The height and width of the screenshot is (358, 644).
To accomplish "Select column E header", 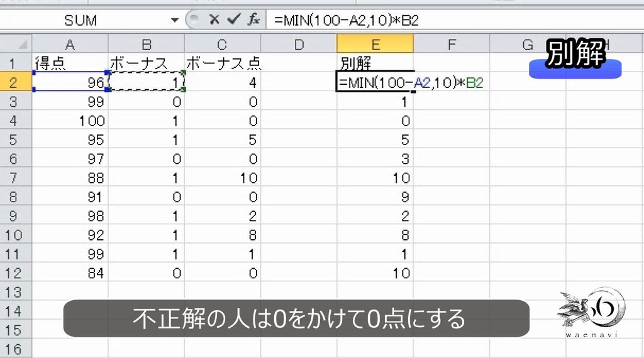I will point(375,44).
